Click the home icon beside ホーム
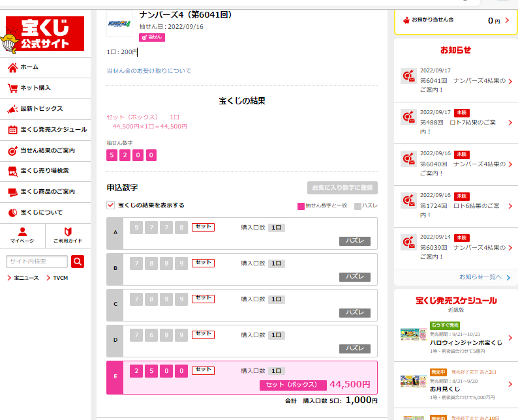 click(12, 68)
